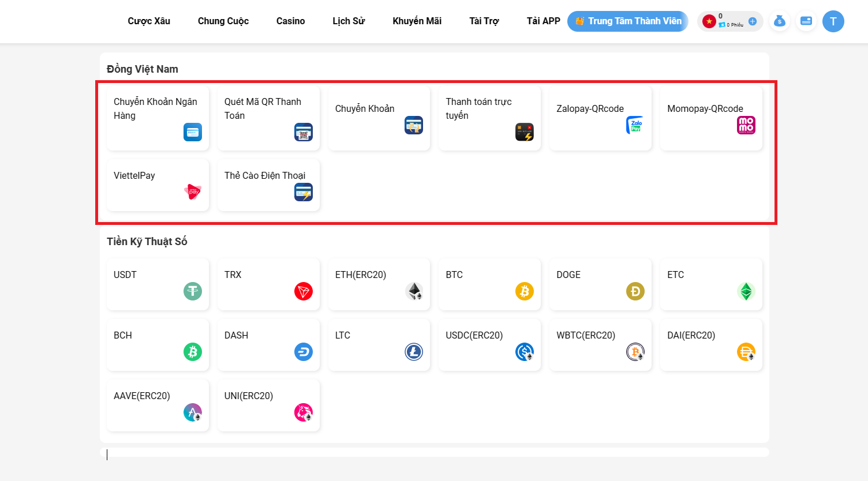Image resolution: width=868 pixels, height=481 pixels.
Task: Open the Casino menu
Action: point(290,21)
